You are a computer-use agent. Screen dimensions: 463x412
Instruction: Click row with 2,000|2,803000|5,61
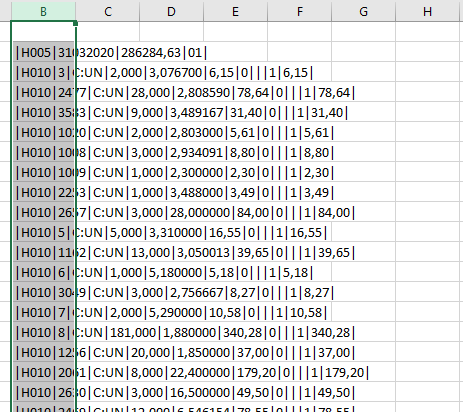(x=175, y=133)
